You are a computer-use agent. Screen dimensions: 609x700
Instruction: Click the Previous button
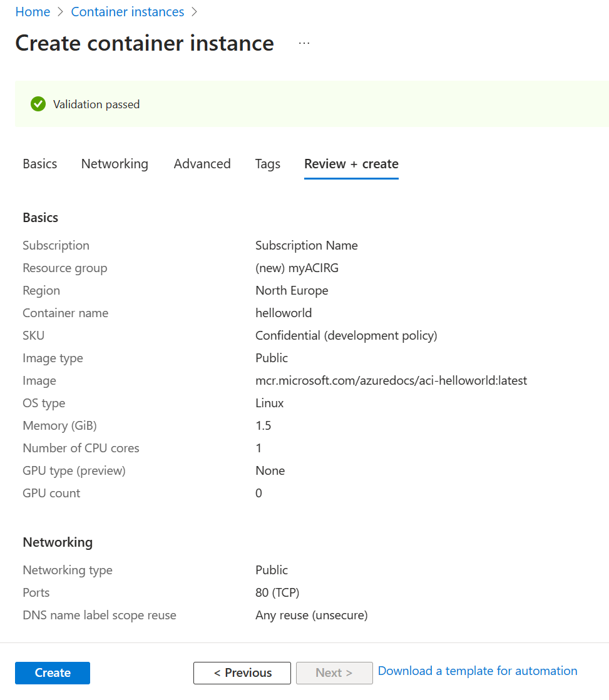pyautogui.click(x=242, y=672)
